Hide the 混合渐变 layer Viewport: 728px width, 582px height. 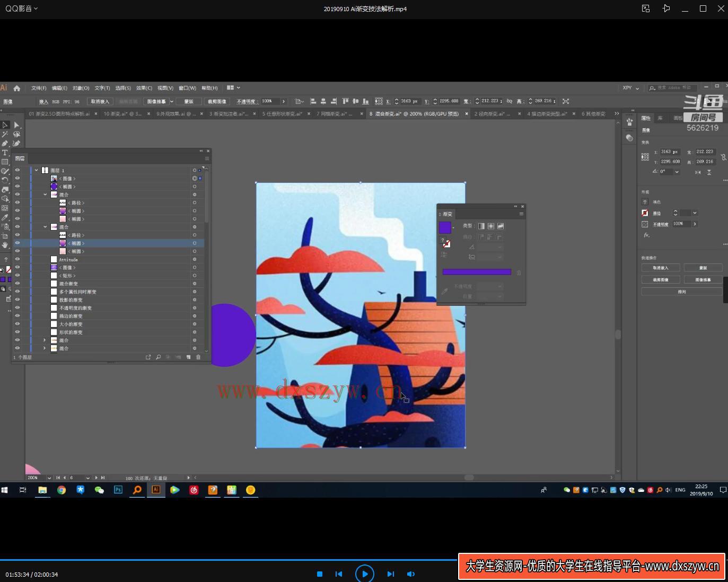tap(17, 284)
